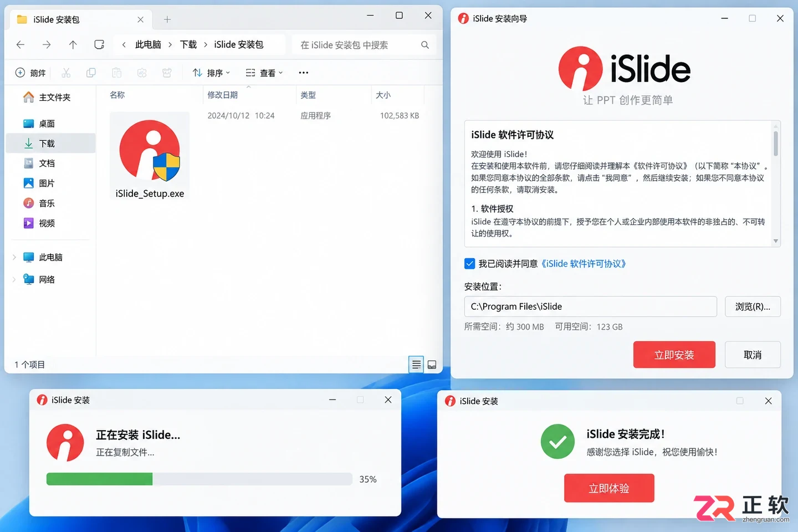The width and height of the screenshot is (798, 532).
Task: Open 音乐 in the sidebar
Action: [x=50, y=203]
